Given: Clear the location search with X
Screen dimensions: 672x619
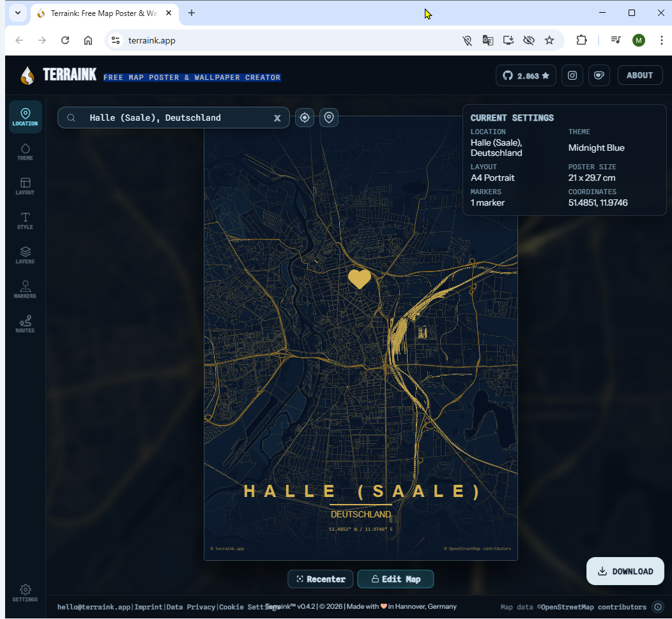Looking at the screenshot, I should tap(277, 118).
